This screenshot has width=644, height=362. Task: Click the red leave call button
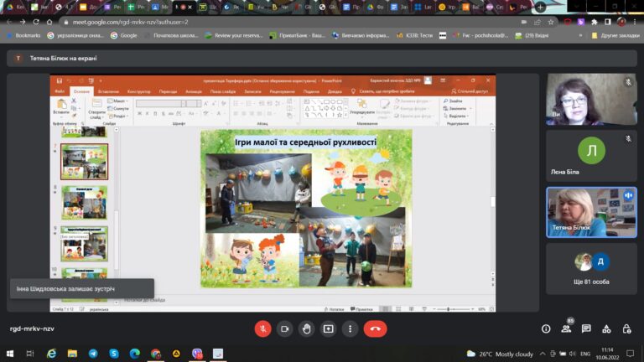point(375,328)
